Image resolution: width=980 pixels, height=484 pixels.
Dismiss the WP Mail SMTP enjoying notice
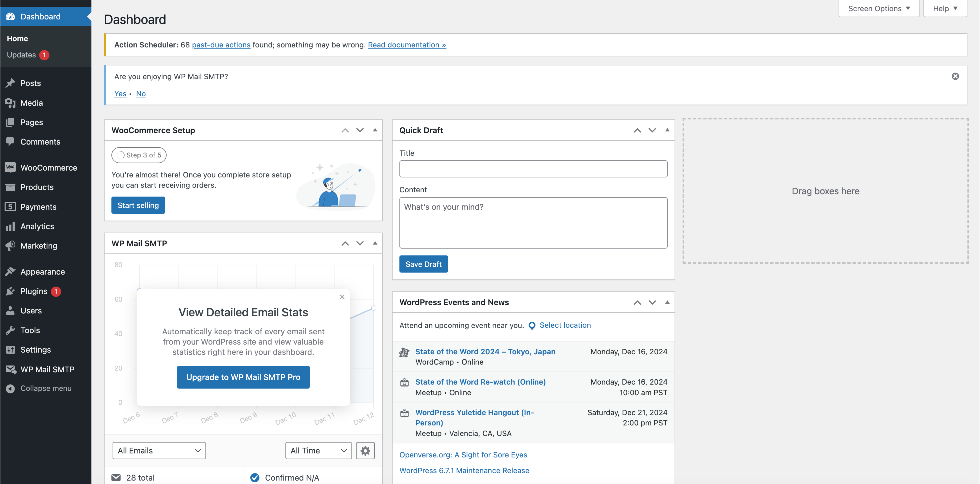point(955,77)
